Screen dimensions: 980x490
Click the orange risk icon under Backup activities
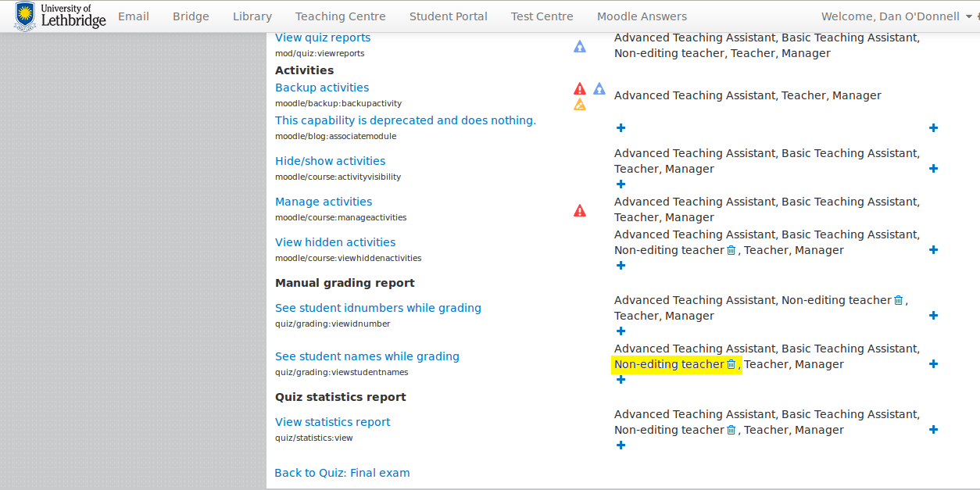tap(580, 104)
